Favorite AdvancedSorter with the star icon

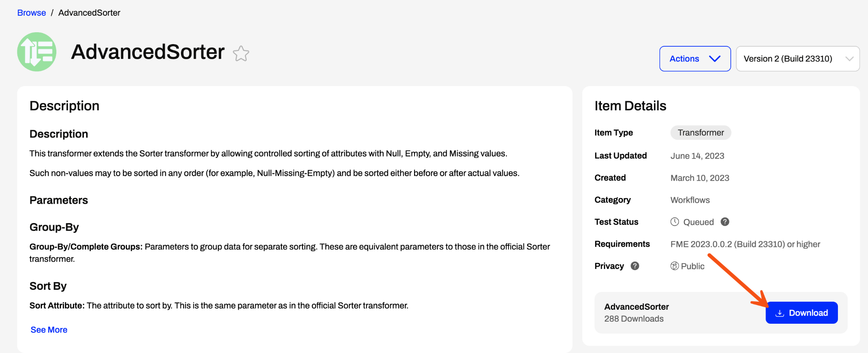pyautogui.click(x=241, y=53)
